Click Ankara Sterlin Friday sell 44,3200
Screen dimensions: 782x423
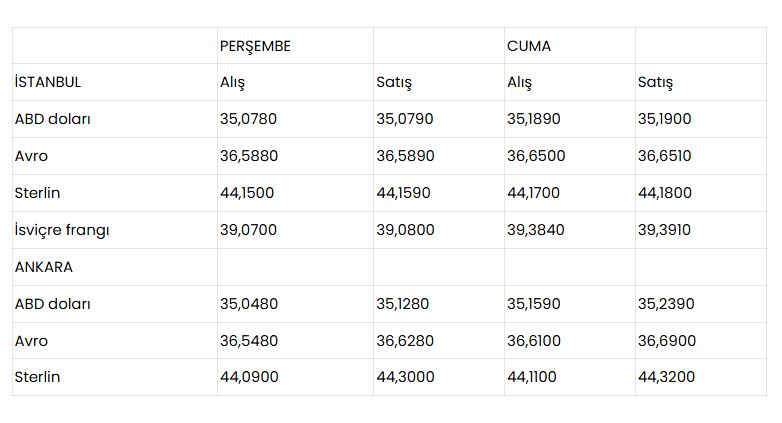point(666,377)
